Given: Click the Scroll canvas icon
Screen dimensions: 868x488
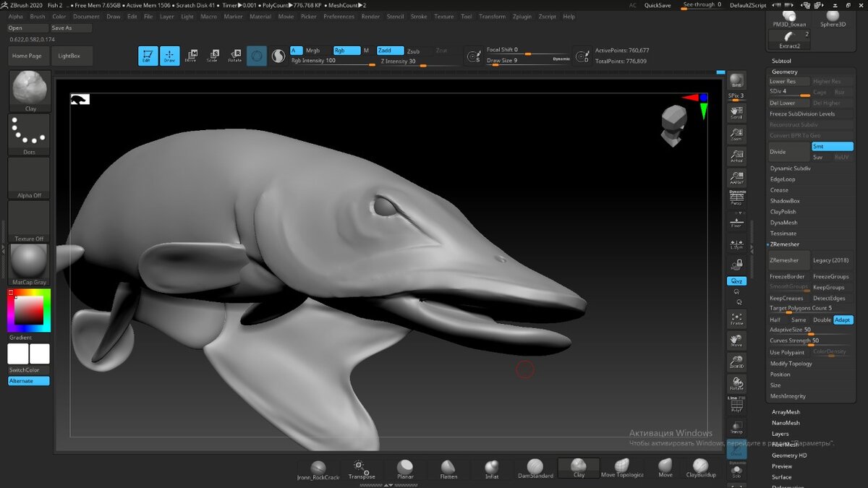Looking at the screenshot, I should (736, 111).
